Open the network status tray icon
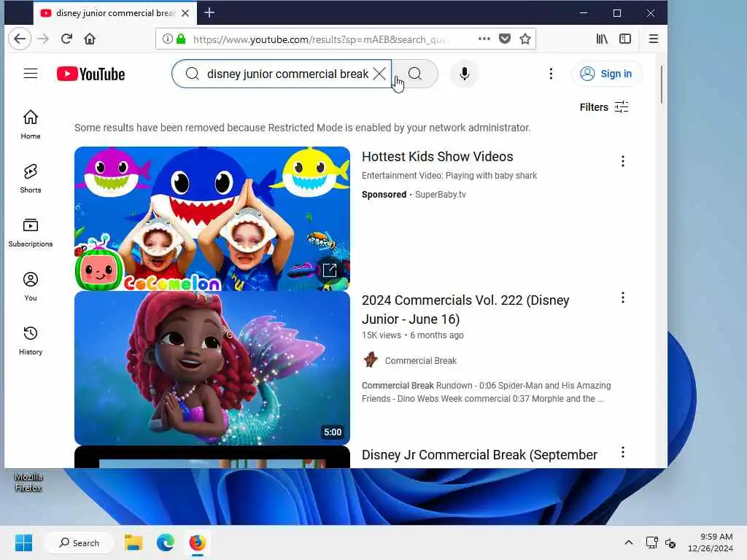The width and height of the screenshot is (747, 560). pyautogui.click(x=651, y=542)
